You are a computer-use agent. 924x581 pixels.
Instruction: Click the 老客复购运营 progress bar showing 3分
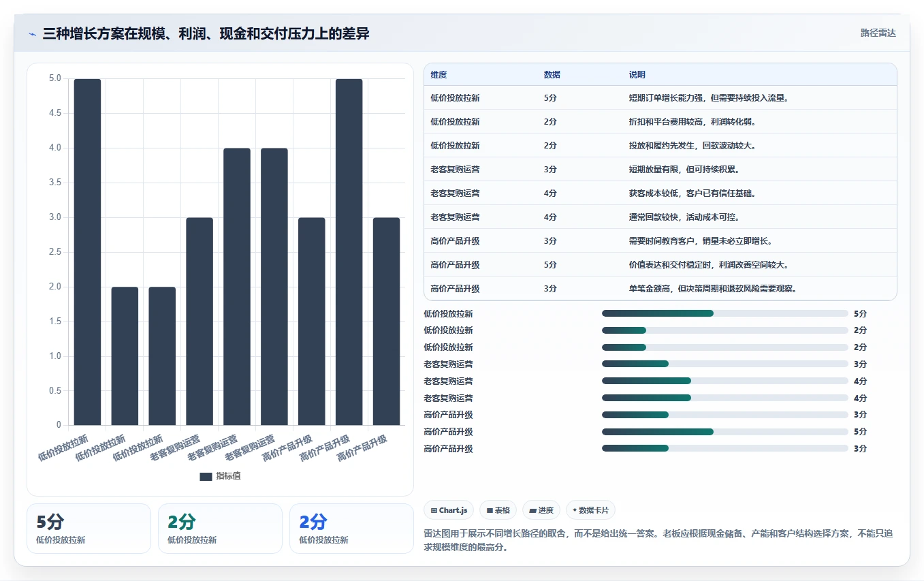pos(725,364)
